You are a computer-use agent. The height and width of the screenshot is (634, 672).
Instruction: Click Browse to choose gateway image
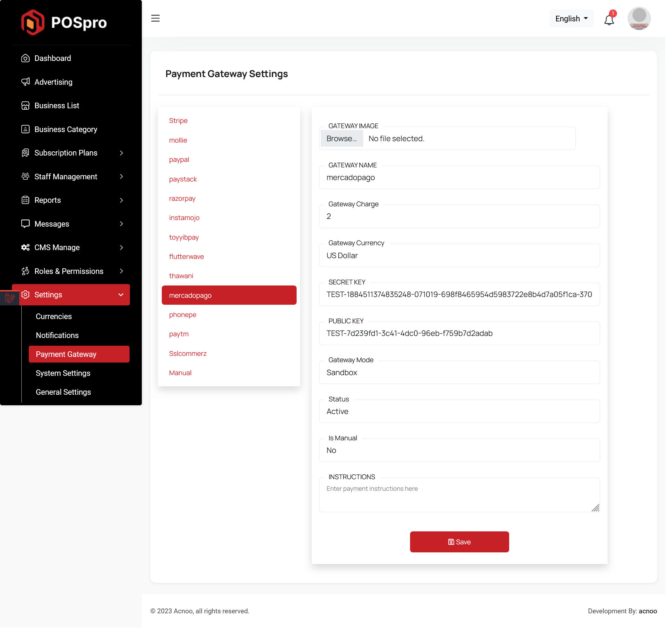pos(341,138)
